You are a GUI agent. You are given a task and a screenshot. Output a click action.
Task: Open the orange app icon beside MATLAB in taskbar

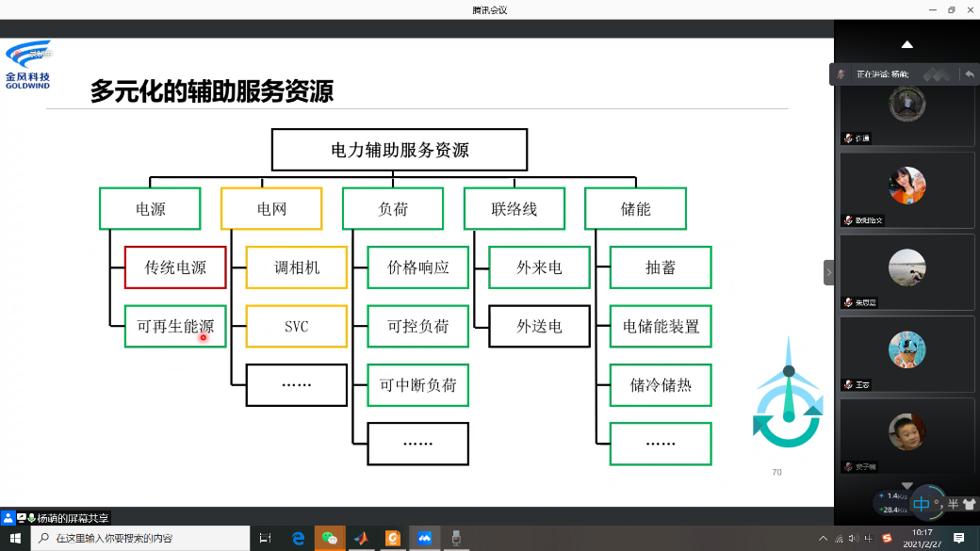(x=392, y=538)
